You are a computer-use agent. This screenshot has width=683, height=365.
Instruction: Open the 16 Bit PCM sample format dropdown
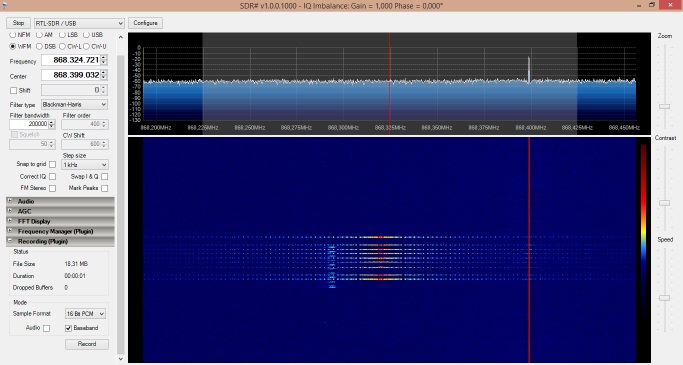(x=85, y=314)
